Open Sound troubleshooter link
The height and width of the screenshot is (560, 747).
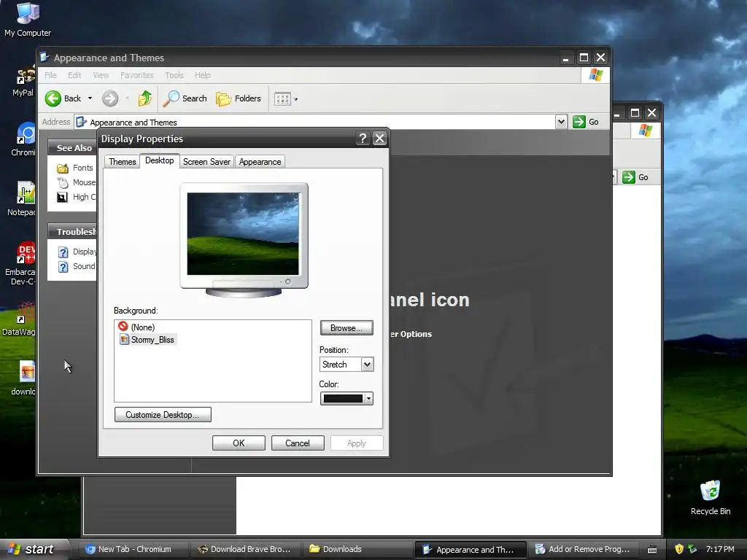77,267
